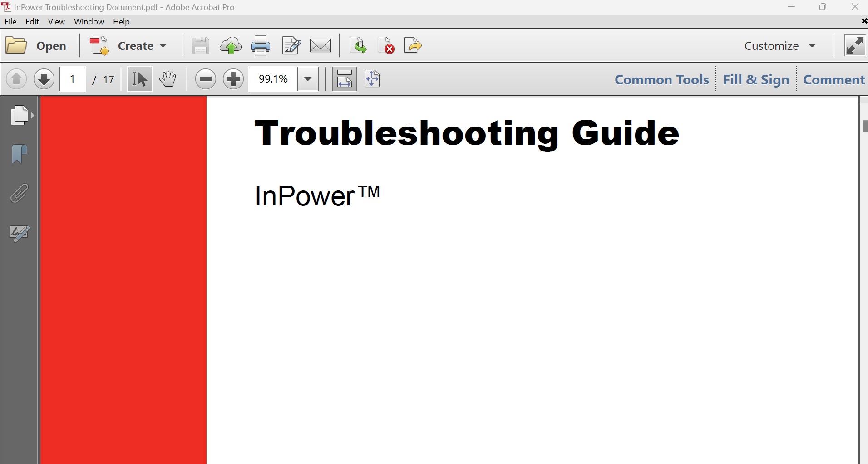Activate the Hand pan tool

point(168,79)
